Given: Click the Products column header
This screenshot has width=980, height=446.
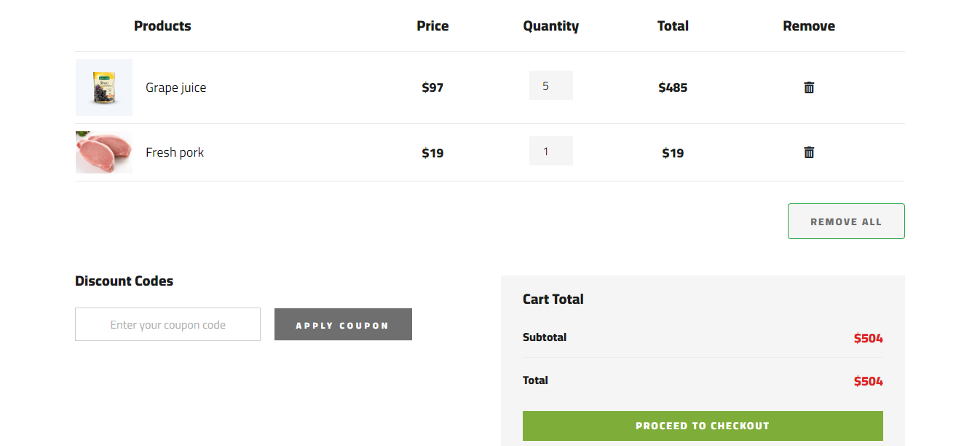Looking at the screenshot, I should coord(162,26).
